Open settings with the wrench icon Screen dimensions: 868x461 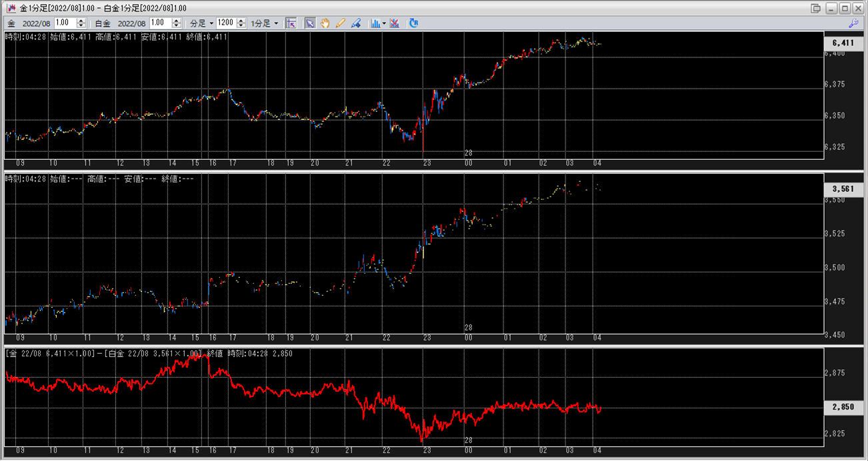(853, 23)
